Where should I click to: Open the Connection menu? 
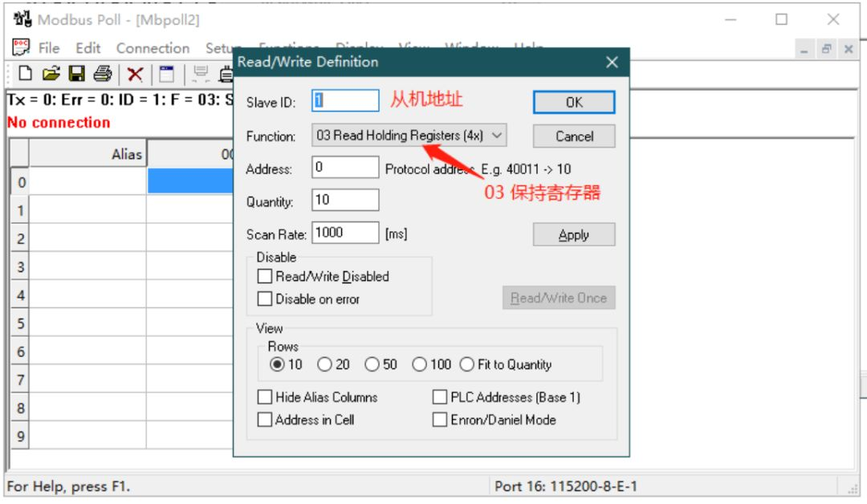point(153,48)
